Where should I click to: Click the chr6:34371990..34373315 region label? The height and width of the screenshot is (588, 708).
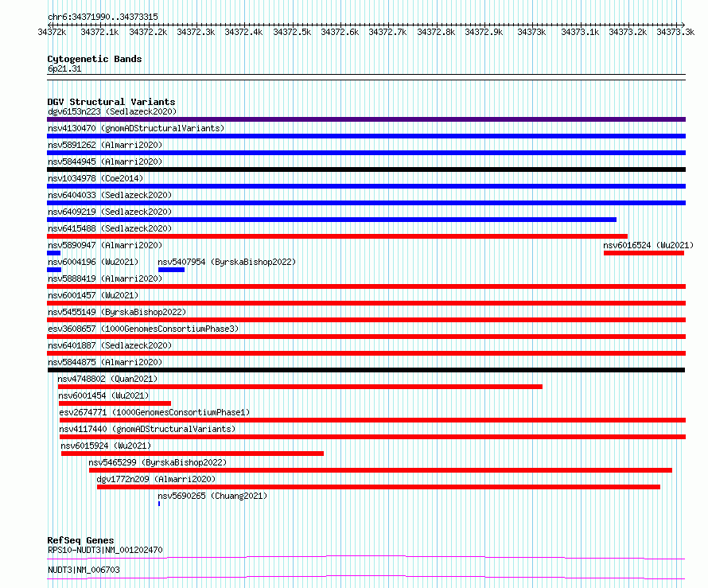103,17
